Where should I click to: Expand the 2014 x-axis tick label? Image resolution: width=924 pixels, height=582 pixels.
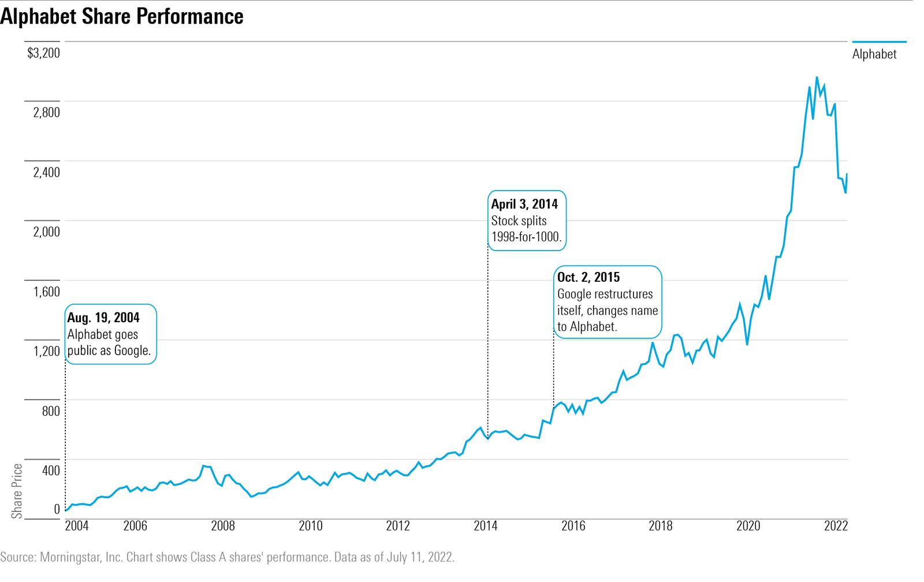click(485, 527)
